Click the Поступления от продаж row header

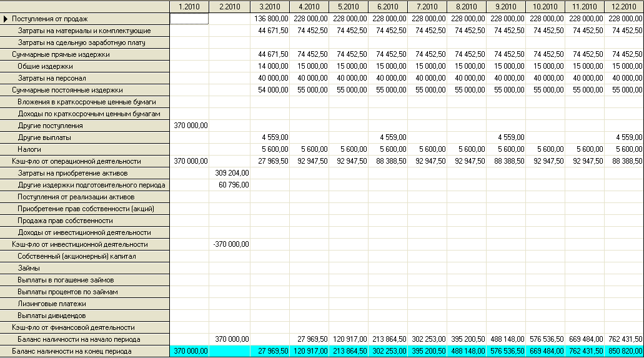tap(84, 19)
